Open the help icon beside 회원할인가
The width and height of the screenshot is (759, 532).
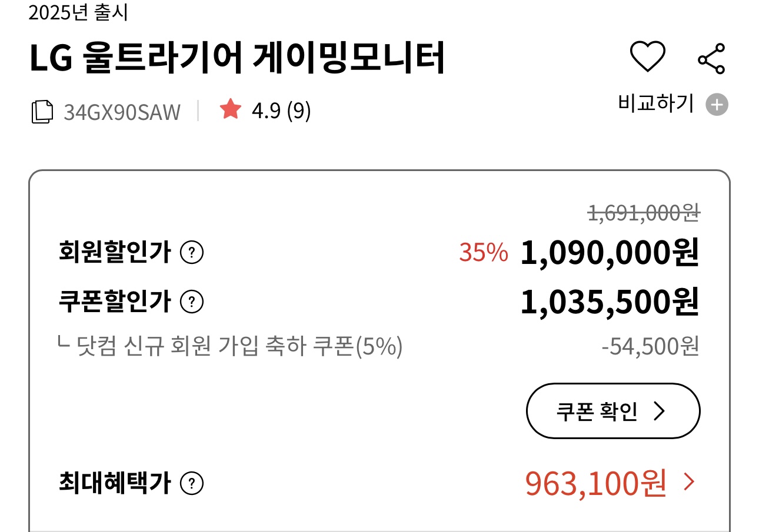coord(192,253)
